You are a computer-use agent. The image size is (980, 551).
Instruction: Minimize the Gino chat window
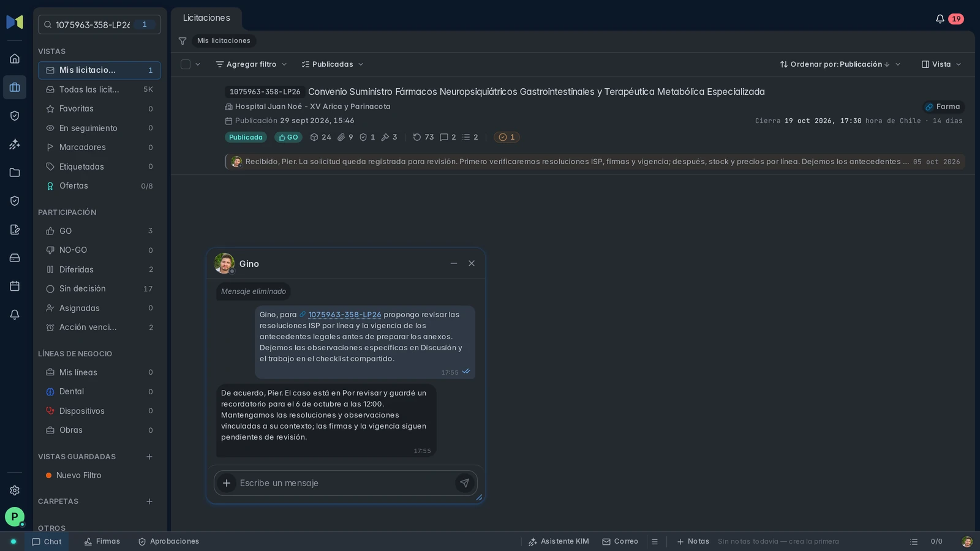[x=454, y=263]
